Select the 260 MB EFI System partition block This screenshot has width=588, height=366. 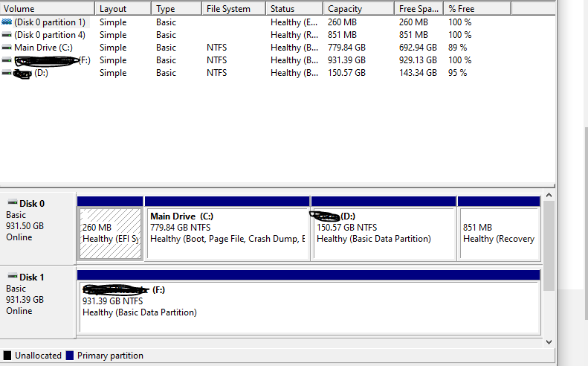[110, 228]
